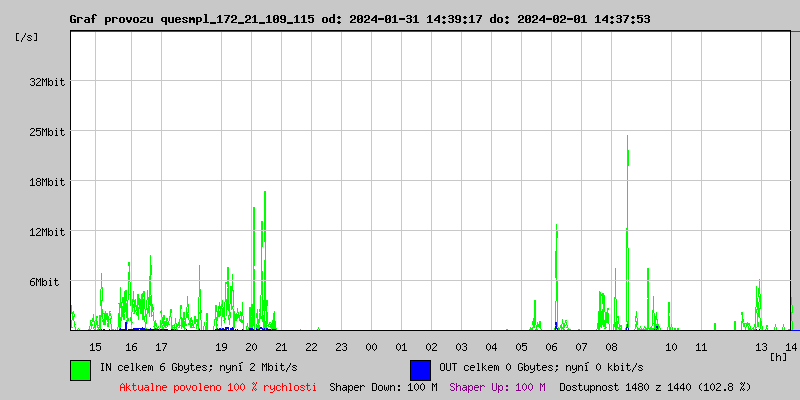Click the 25Mbit y-axis label

pyautogui.click(x=46, y=132)
